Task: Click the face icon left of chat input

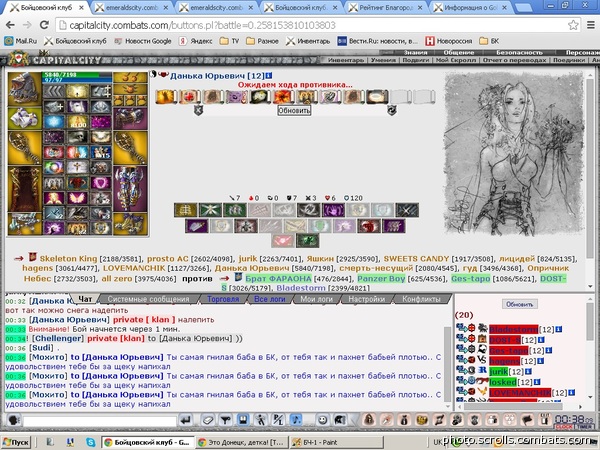Action: pos(14,421)
